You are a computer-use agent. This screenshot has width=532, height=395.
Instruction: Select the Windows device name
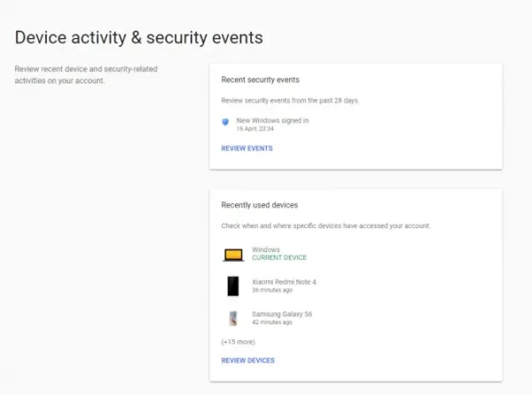click(266, 249)
